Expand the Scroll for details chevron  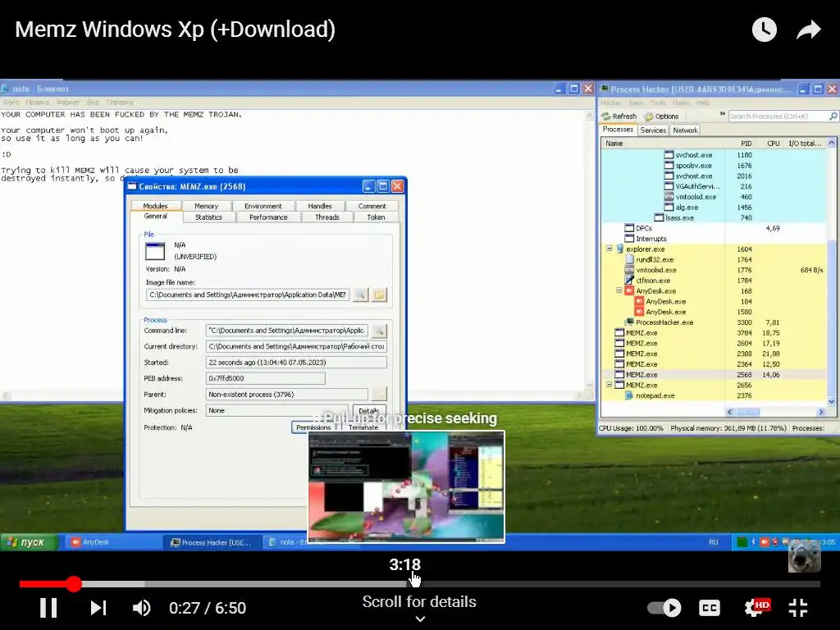click(420, 619)
